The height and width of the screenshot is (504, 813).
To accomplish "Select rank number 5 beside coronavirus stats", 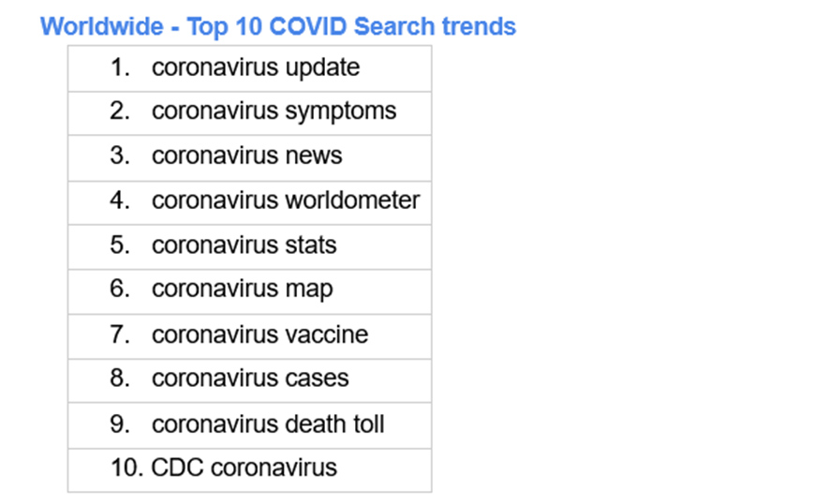I will tap(119, 245).
